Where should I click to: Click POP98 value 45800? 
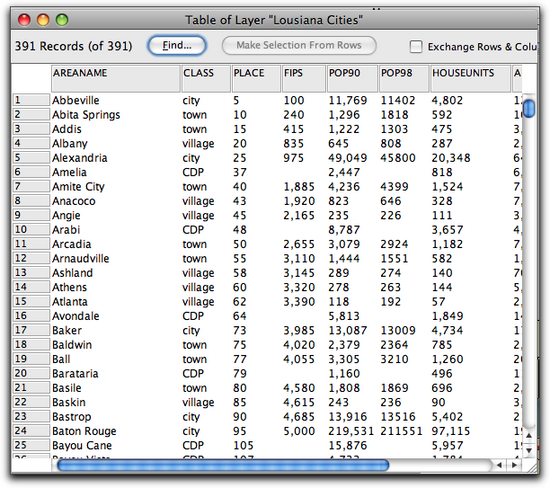(398, 158)
